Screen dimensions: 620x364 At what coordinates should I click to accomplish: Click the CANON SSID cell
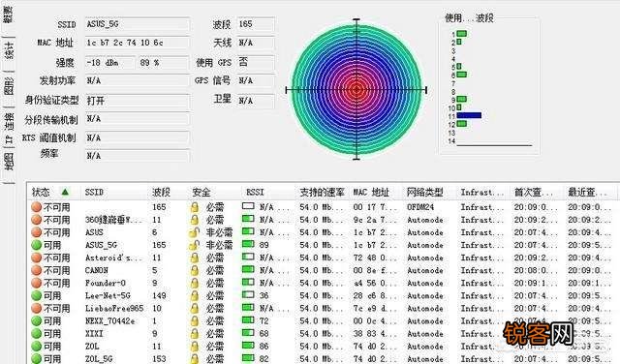coord(97,270)
